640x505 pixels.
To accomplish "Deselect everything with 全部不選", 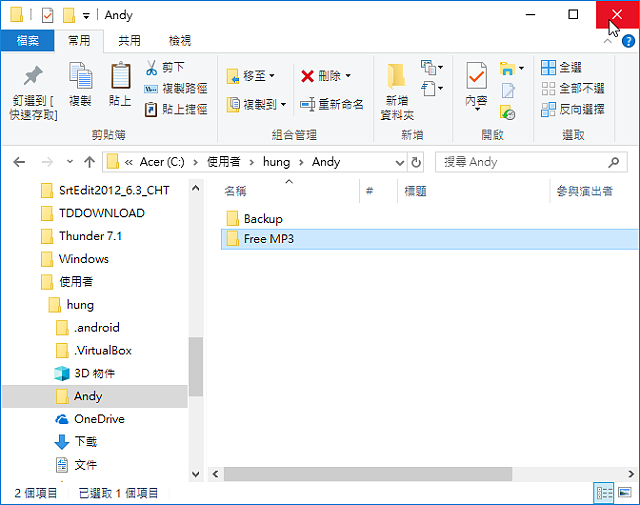I will coord(573,88).
